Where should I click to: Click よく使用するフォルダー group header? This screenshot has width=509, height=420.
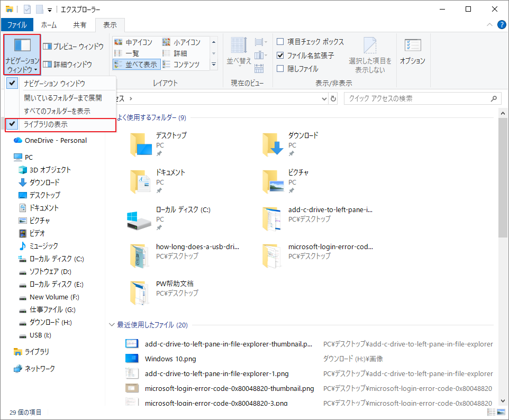(x=151, y=117)
